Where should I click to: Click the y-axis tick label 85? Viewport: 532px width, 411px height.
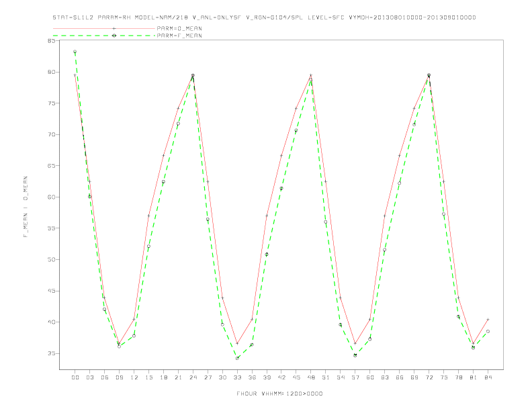click(52, 41)
